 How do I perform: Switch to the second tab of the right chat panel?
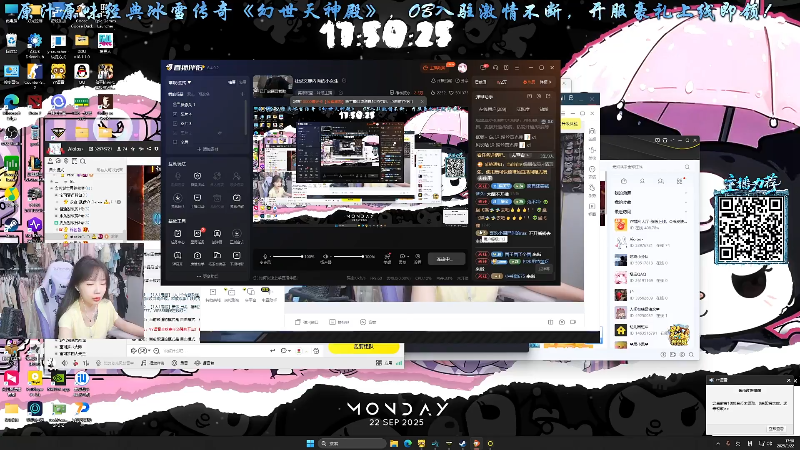click(x=502, y=82)
